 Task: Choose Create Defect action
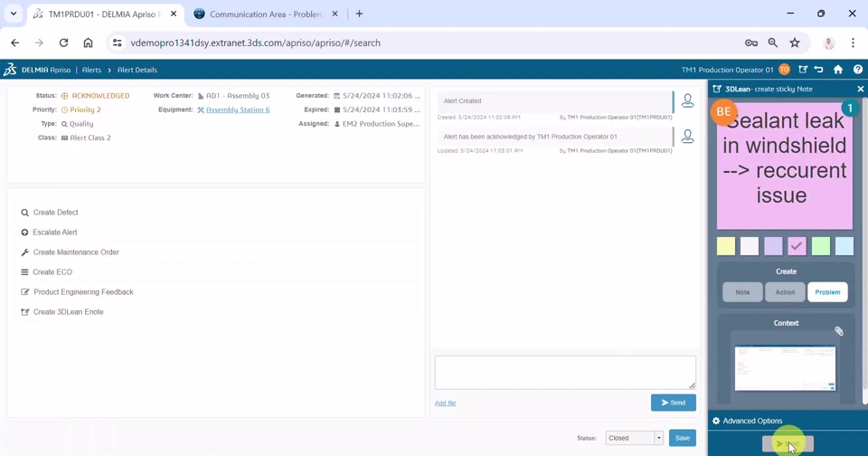[55, 213]
